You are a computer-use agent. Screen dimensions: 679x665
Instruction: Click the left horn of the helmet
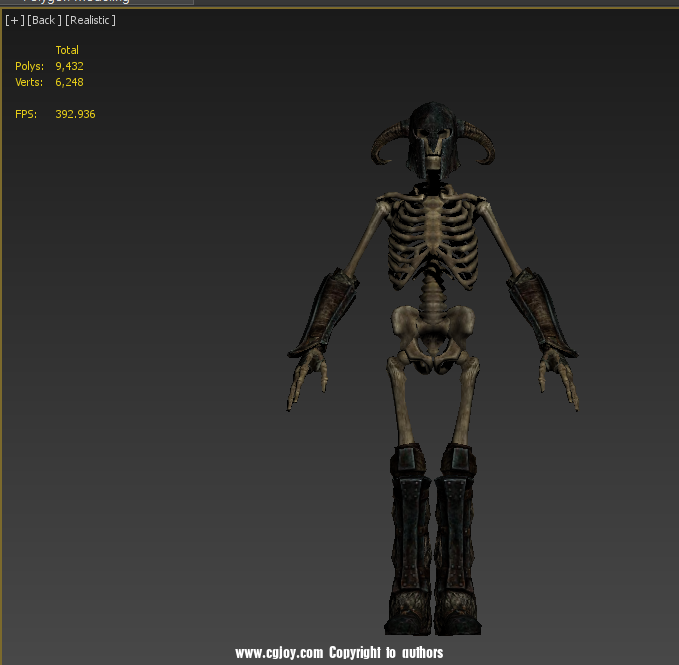pyautogui.click(x=386, y=145)
